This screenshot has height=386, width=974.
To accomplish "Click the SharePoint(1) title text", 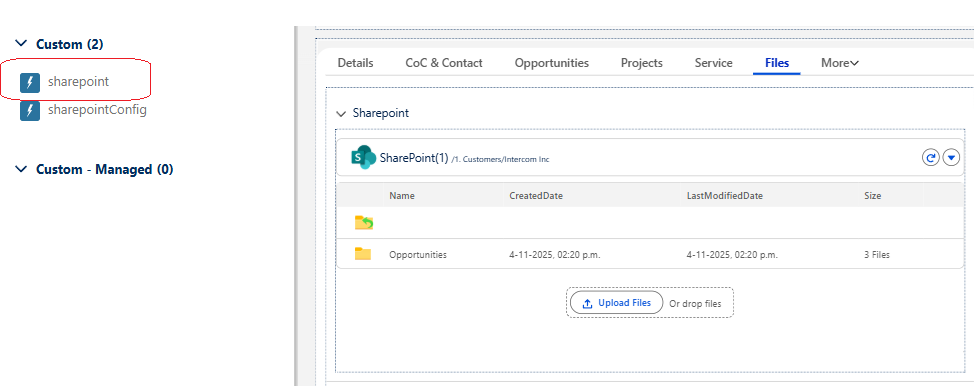I will pos(414,158).
